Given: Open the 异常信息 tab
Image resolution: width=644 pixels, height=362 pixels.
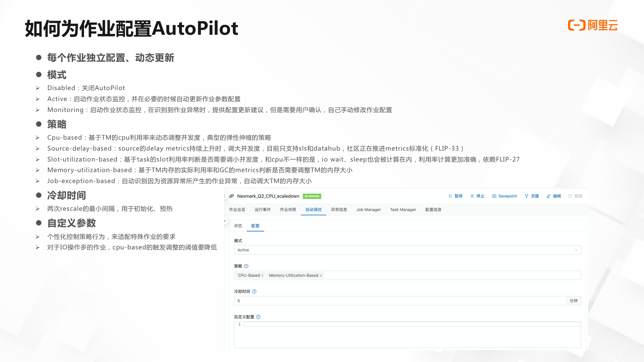Looking at the screenshot, I should (339, 209).
